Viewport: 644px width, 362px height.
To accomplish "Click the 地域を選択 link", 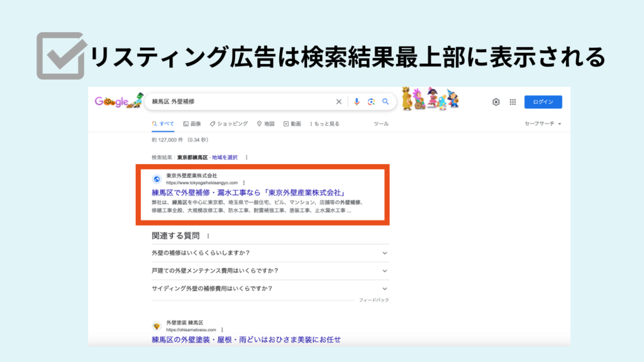I will [x=225, y=157].
